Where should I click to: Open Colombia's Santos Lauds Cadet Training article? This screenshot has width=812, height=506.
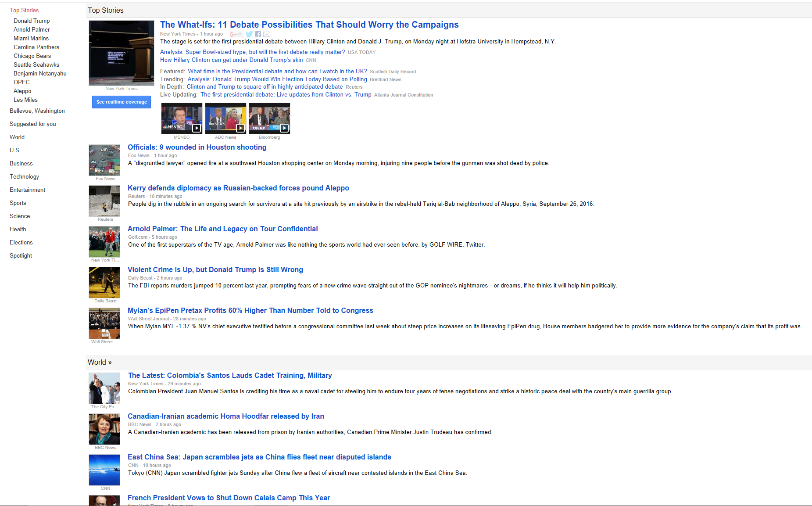[230, 375]
